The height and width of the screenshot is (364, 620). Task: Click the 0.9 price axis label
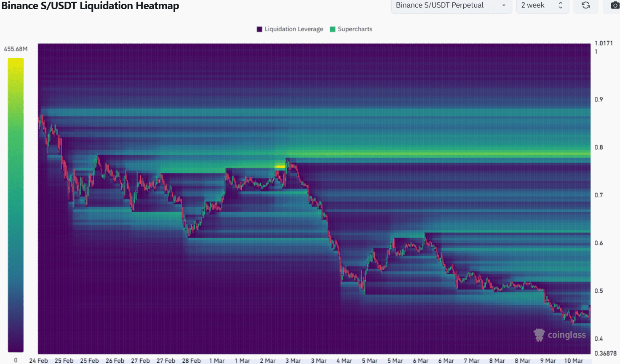(x=599, y=99)
